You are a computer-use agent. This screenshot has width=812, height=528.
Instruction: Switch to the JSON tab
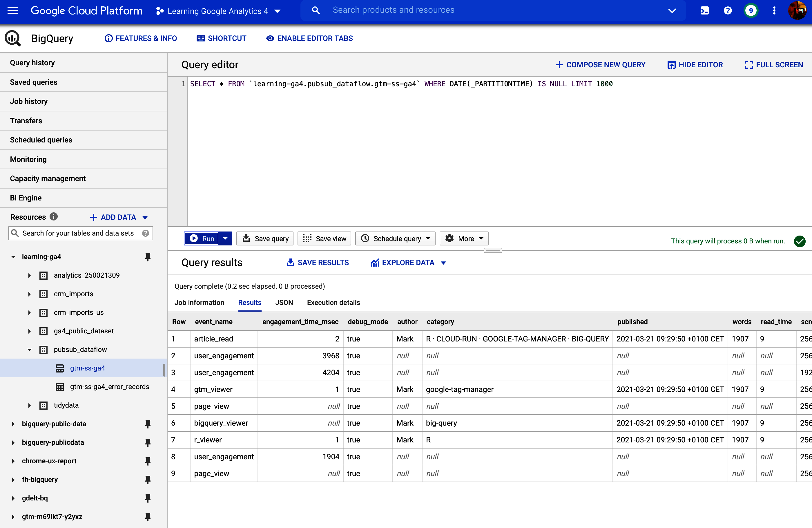pos(284,302)
